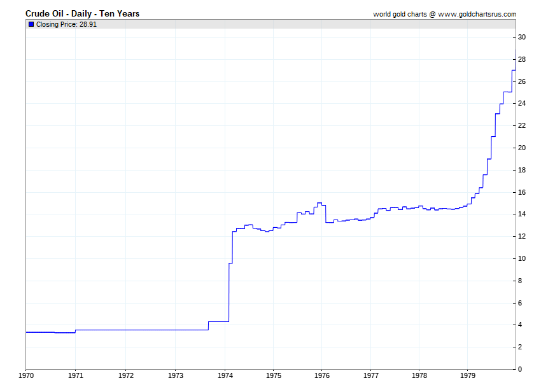Click the y-axis value 30
541x392 pixels.
(x=522, y=38)
